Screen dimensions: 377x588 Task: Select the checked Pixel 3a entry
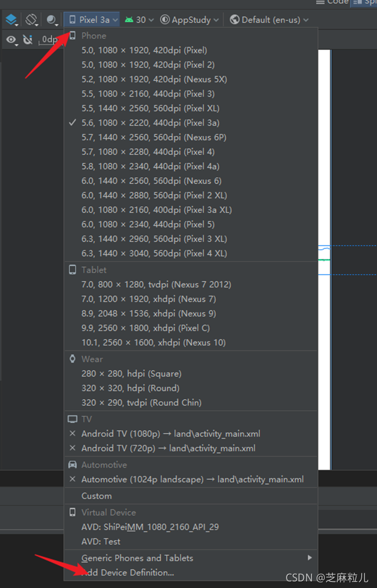191,123
